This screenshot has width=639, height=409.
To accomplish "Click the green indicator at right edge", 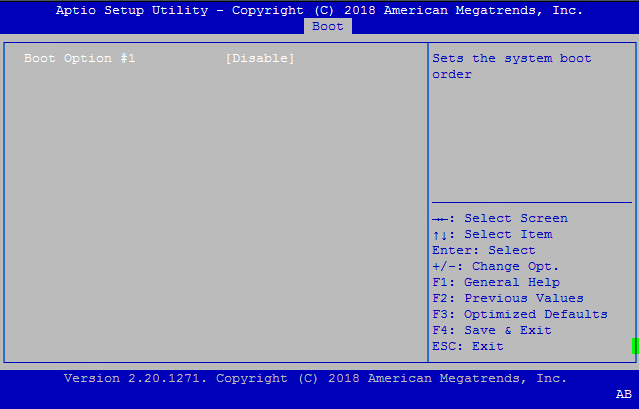I will tap(635, 346).
